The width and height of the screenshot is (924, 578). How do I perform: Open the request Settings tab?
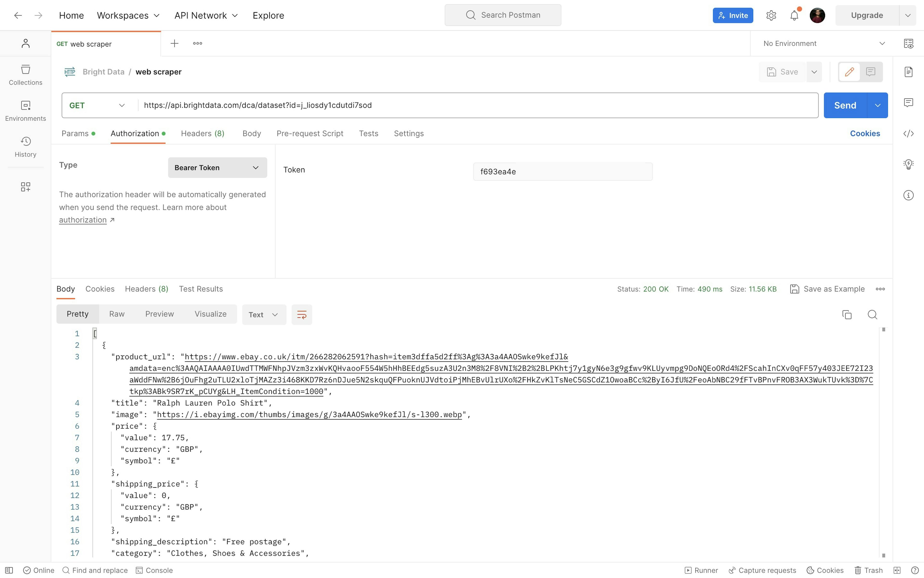pyautogui.click(x=409, y=133)
